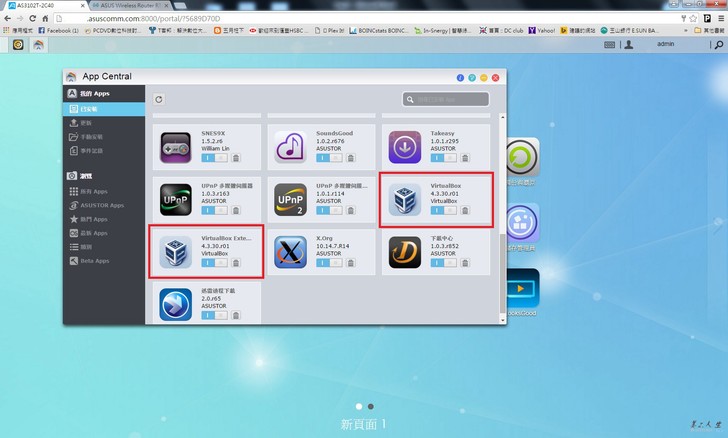
Task: Click the X.Org app icon
Action: (x=290, y=251)
